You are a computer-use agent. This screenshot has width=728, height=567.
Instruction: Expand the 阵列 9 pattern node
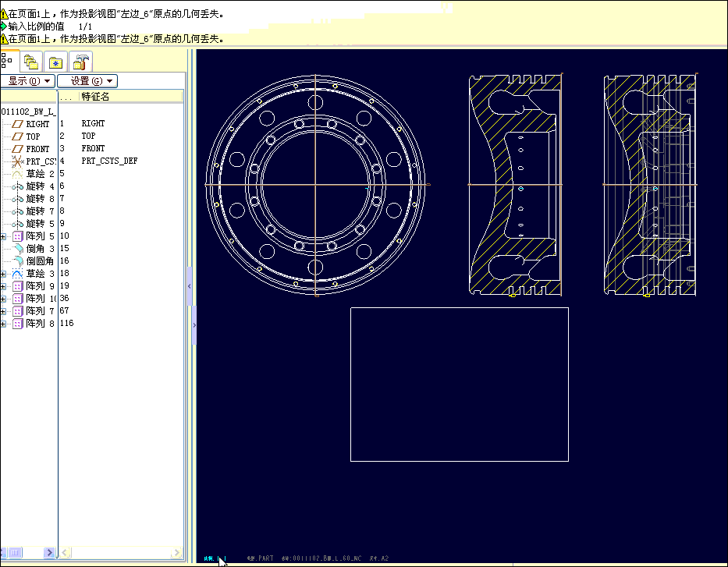pyautogui.click(x=3, y=287)
